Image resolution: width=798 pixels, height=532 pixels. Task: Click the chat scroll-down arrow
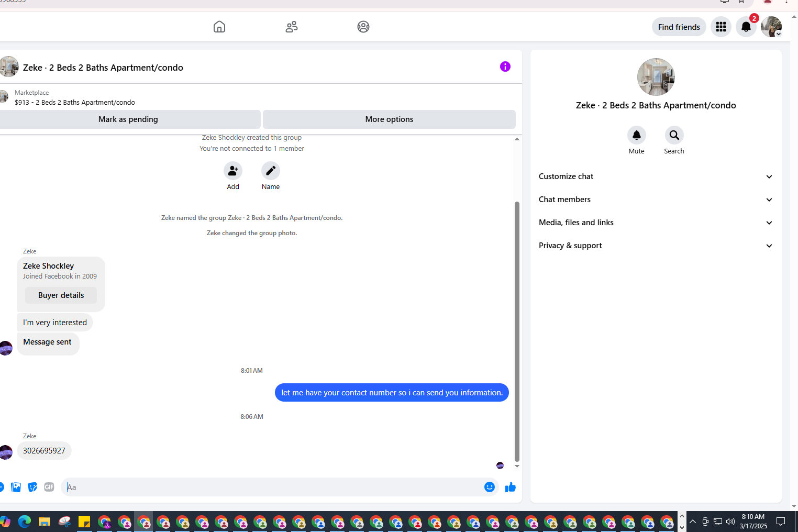click(x=517, y=466)
